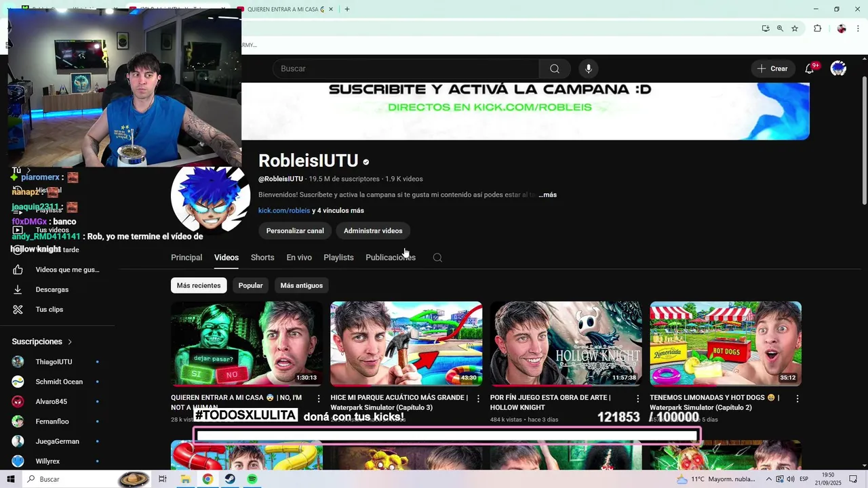
Task: Open HOLLOW KNIGHT video thumbnail
Action: [x=566, y=344]
